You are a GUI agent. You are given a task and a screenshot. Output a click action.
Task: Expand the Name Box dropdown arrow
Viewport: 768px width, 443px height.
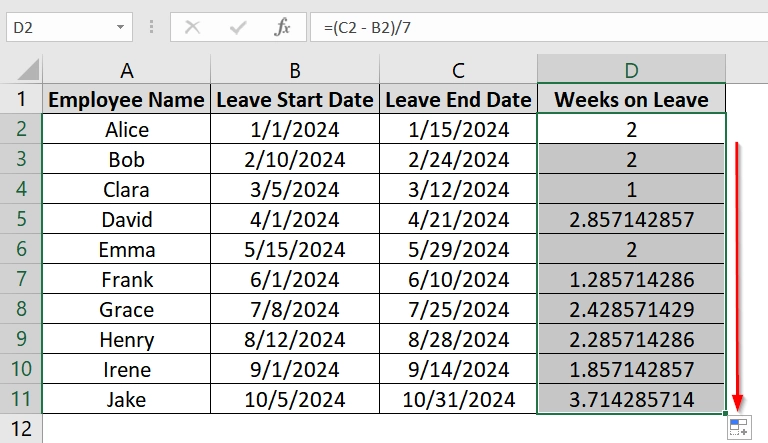120,27
